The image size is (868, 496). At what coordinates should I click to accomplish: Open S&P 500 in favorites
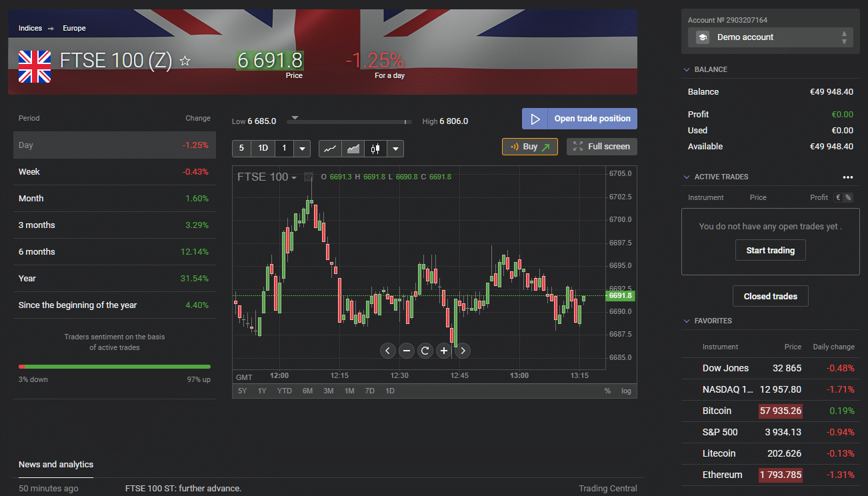click(x=771, y=432)
